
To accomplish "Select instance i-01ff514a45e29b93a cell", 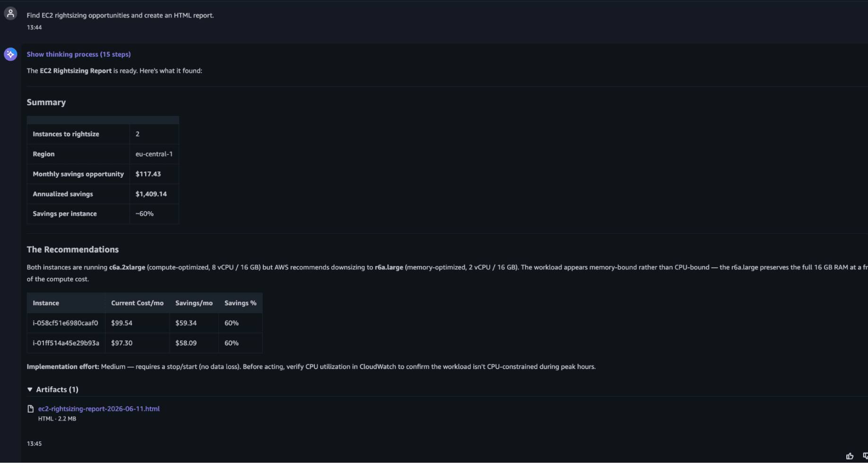I will [66, 343].
